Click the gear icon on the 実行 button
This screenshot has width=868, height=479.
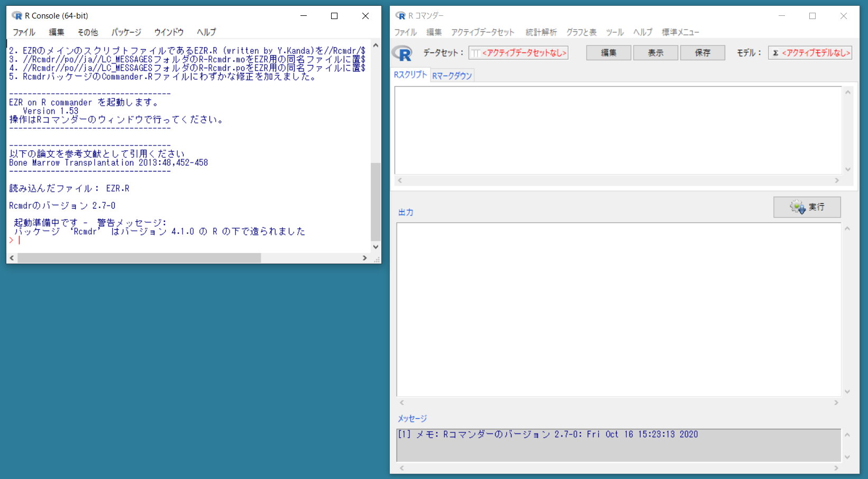796,207
